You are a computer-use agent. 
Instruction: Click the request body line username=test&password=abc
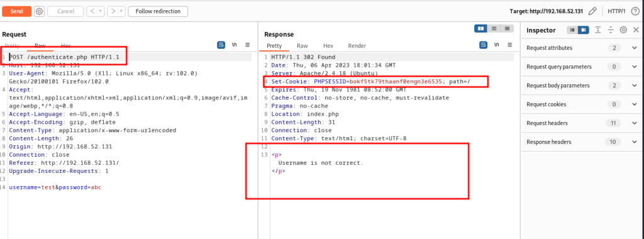click(x=55, y=187)
